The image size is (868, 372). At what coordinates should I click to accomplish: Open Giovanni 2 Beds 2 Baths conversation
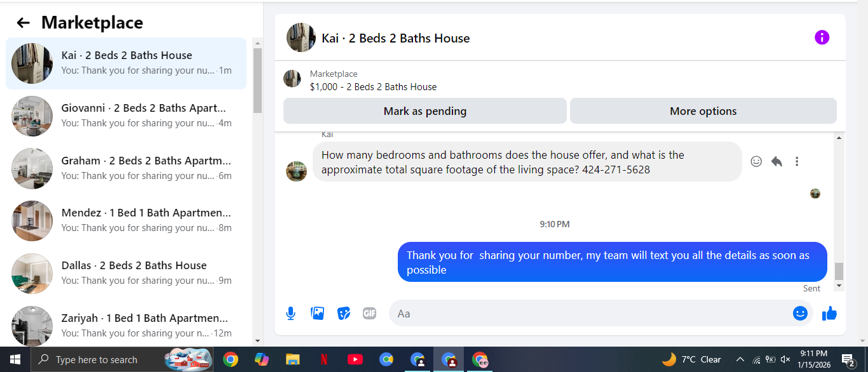tap(126, 116)
